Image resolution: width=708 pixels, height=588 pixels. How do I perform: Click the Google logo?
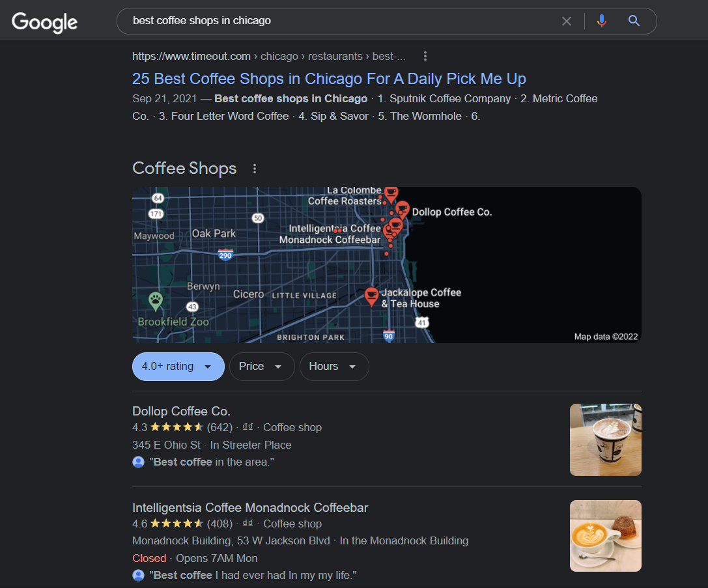pos(44,22)
